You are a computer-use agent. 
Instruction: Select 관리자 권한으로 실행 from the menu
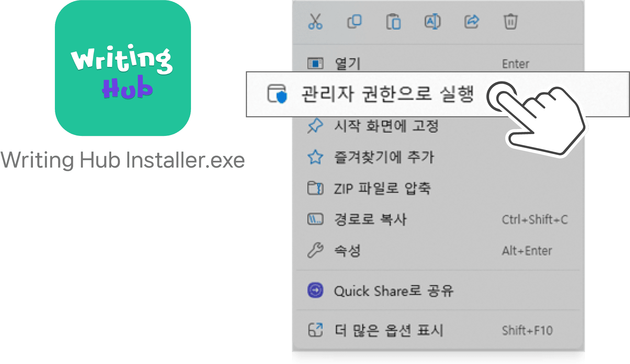tap(388, 94)
